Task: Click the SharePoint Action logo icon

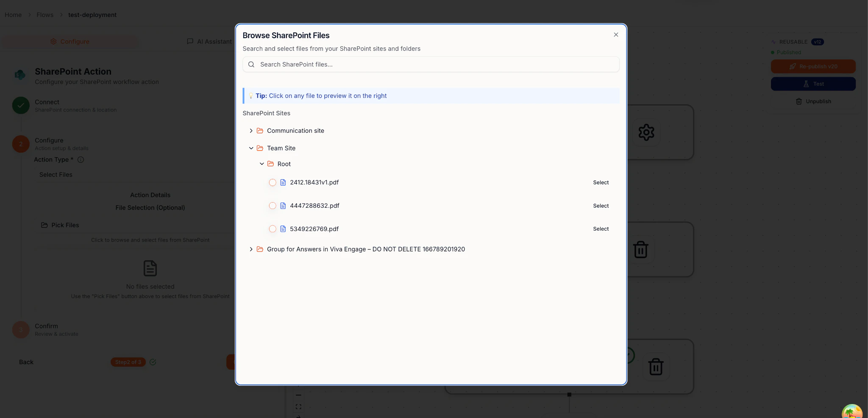Action: tap(20, 75)
